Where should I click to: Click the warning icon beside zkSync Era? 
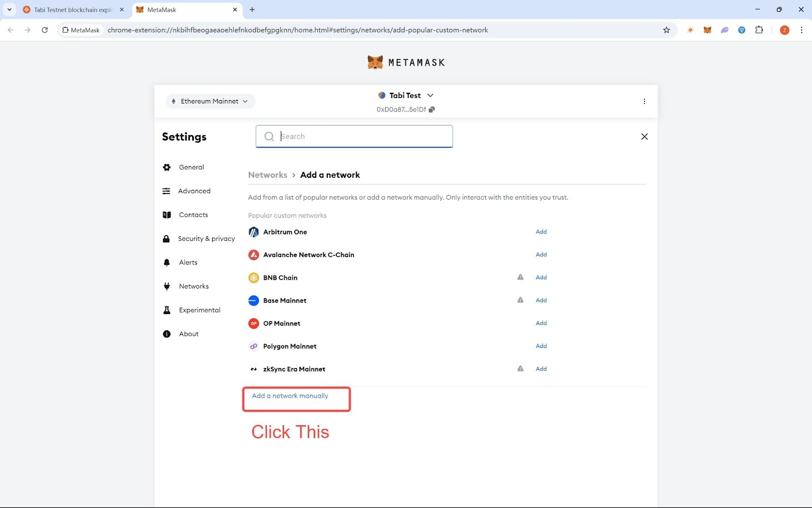coord(520,369)
